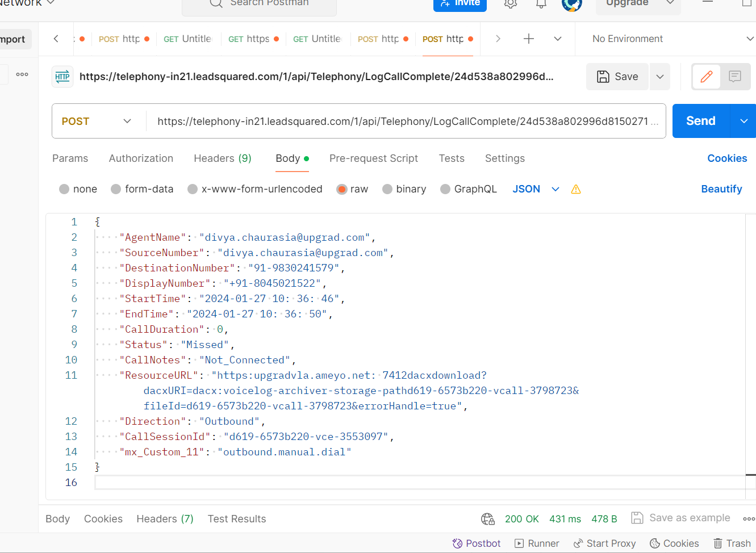
Task: Open the GET https request tab
Action: click(x=253, y=39)
